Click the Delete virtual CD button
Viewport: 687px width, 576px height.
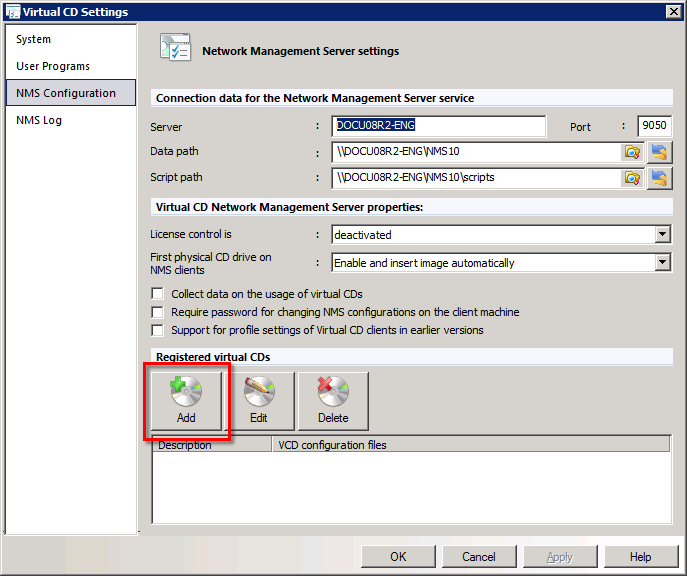click(333, 401)
